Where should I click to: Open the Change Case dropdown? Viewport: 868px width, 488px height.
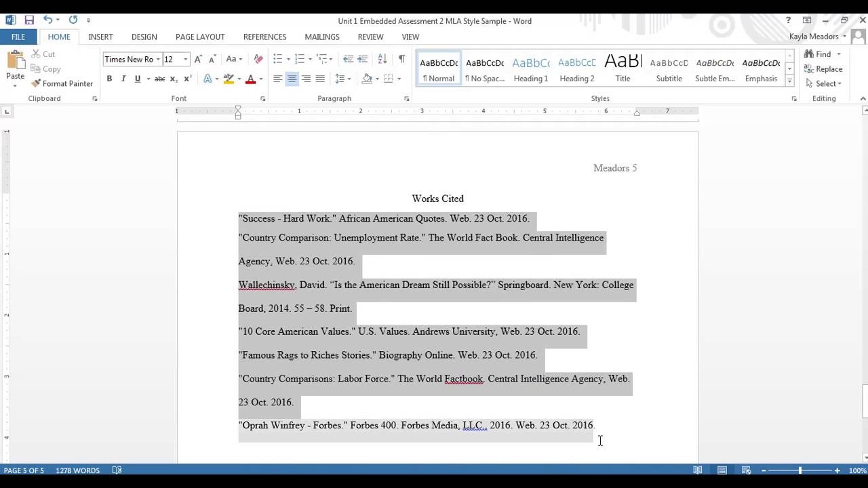(235, 60)
